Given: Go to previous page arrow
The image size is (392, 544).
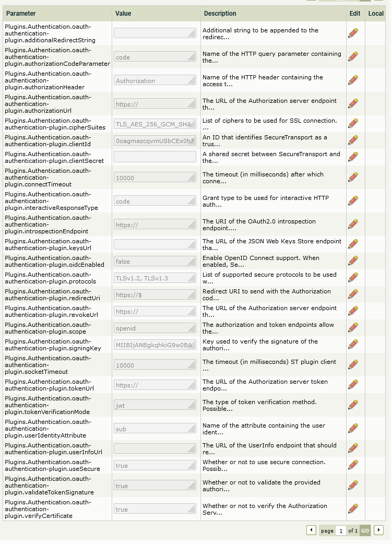Looking at the screenshot, I should 311,530.
